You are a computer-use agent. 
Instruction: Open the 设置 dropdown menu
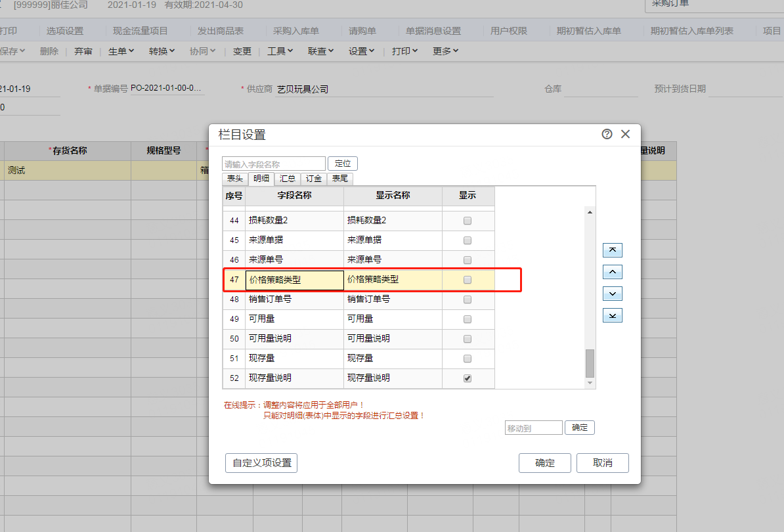pos(362,51)
